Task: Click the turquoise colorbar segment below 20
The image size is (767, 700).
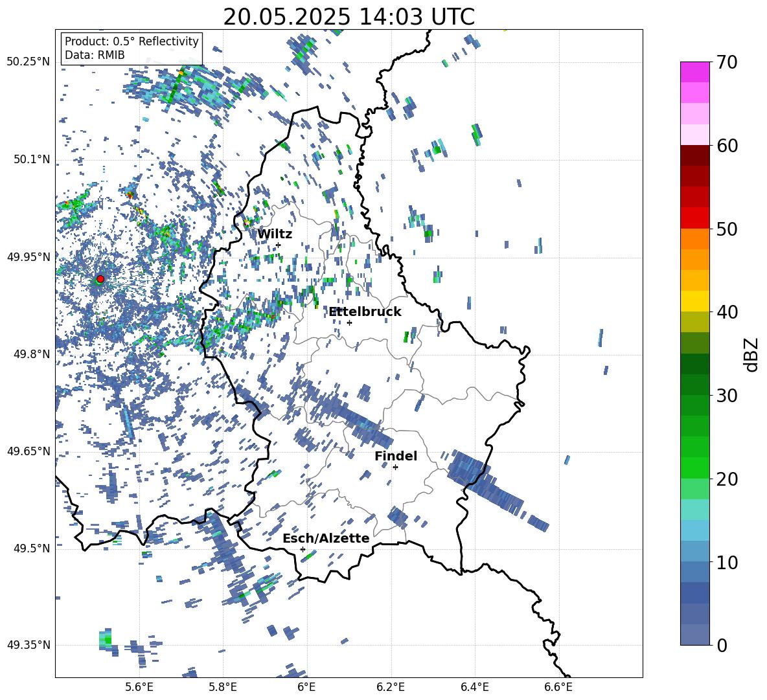Action: (694, 510)
